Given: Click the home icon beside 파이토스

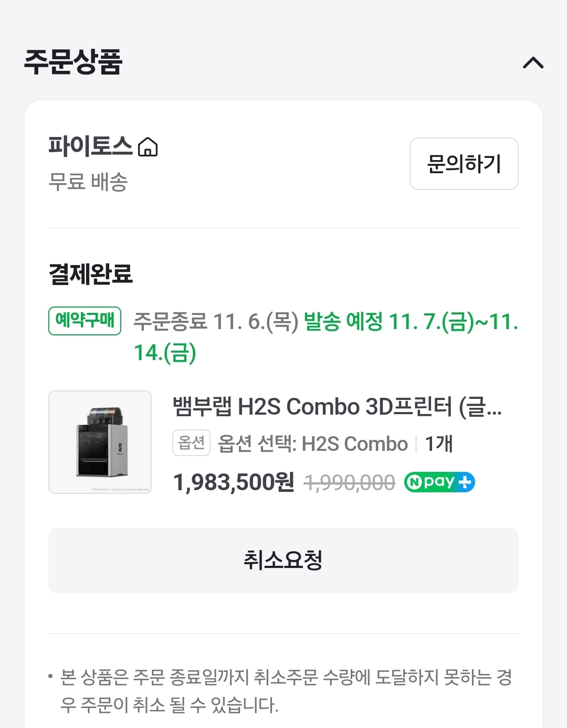Looking at the screenshot, I should 148,147.
